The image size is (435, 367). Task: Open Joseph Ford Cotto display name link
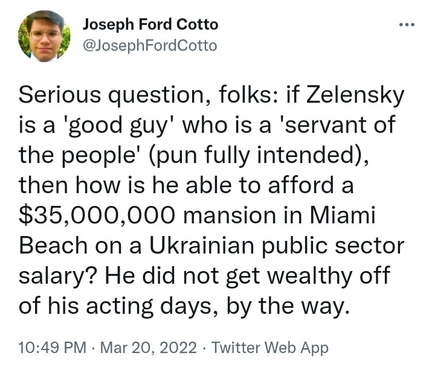tap(150, 24)
